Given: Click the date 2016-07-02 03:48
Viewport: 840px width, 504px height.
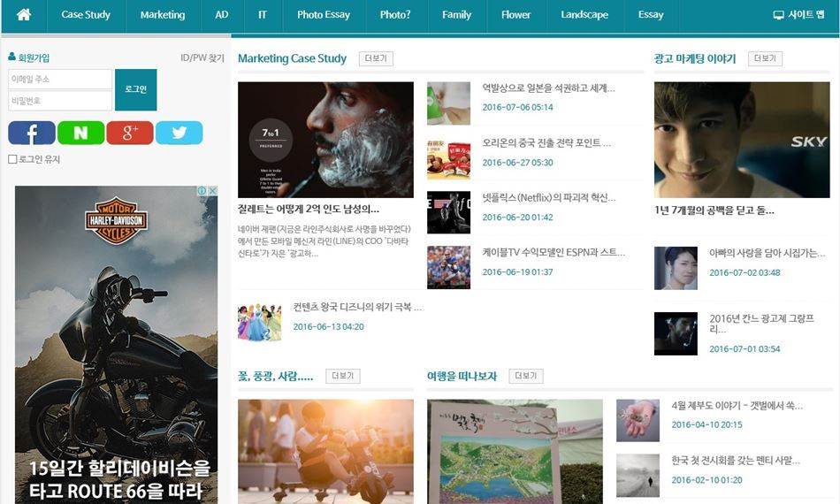Looking at the screenshot, I should coord(745,272).
